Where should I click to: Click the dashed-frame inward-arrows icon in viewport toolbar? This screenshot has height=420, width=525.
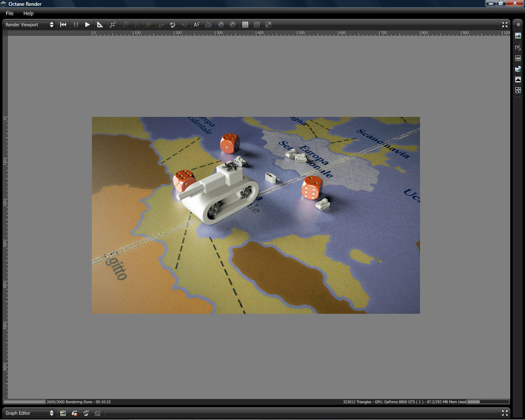113,25
